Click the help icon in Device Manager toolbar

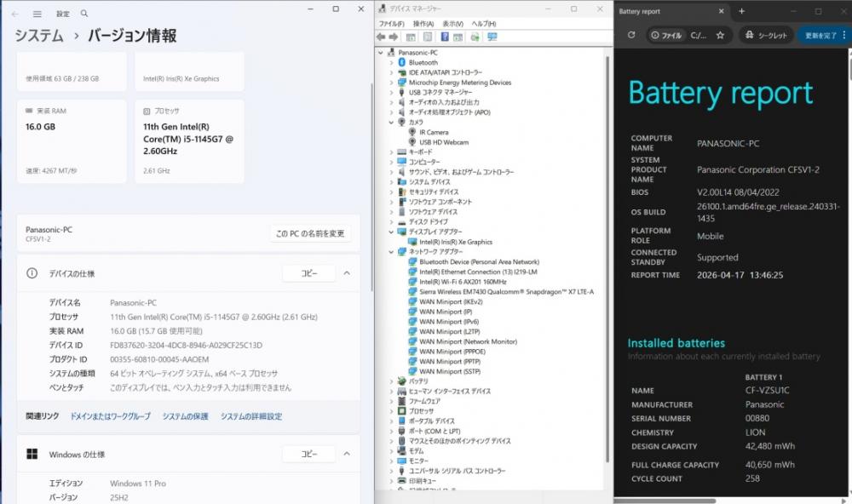point(445,37)
